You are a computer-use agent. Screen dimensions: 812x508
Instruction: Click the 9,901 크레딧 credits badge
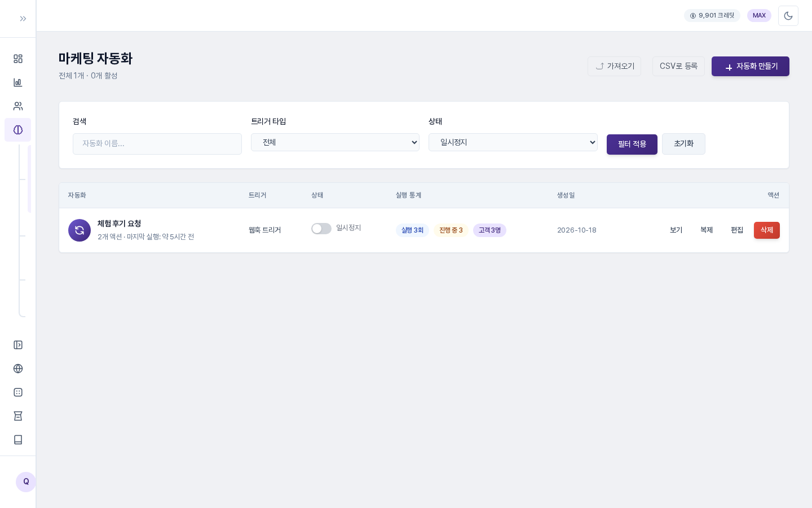click(712, 16)
